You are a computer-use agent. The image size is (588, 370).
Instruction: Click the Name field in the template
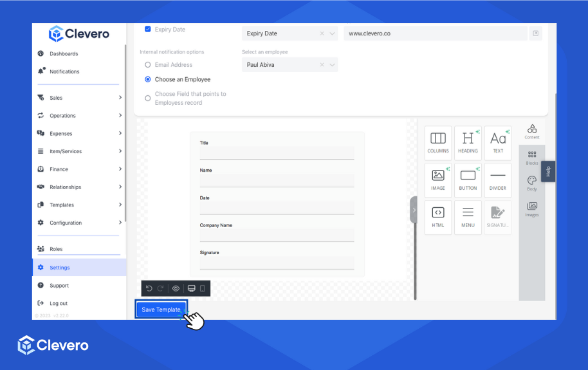277,181
